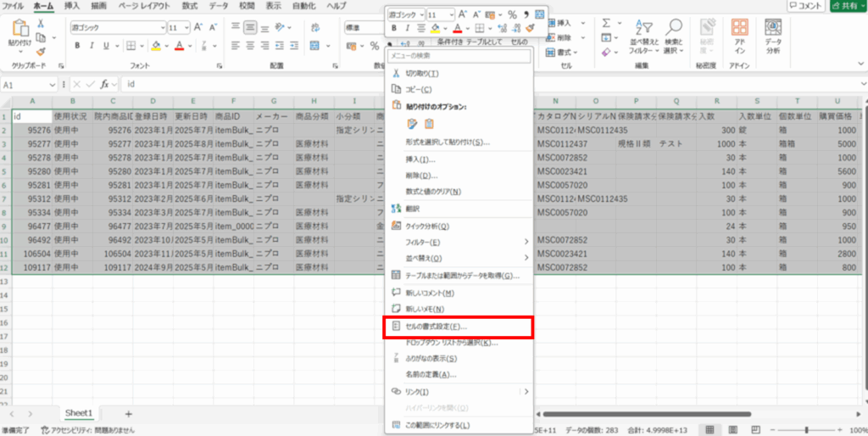This screenshot has width=868, height=436.
Task: Toggle Italic in the ribbon Font group
Action: [x=92, y=46]
